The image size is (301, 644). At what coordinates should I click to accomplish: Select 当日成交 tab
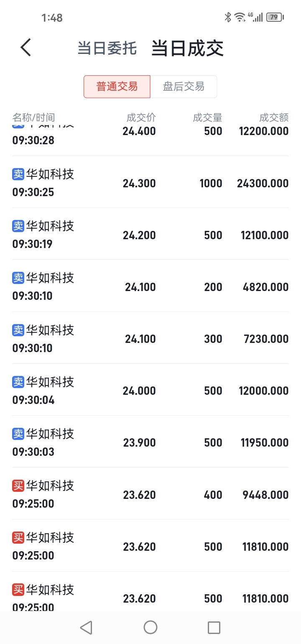(x=187, y=48)
